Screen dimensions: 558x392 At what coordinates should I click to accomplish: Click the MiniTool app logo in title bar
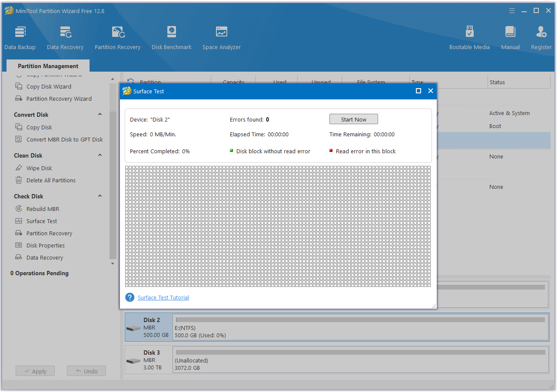point(9,11)
